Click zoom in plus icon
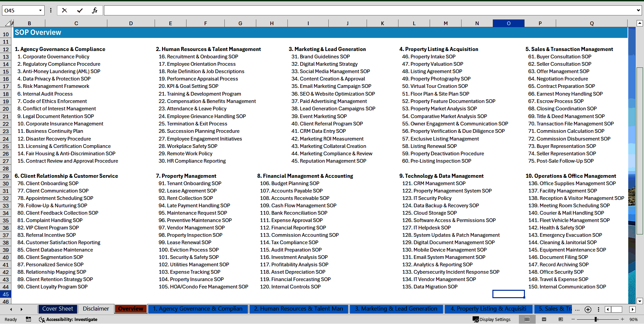The image size is (644, 324). tap(623, 319)
